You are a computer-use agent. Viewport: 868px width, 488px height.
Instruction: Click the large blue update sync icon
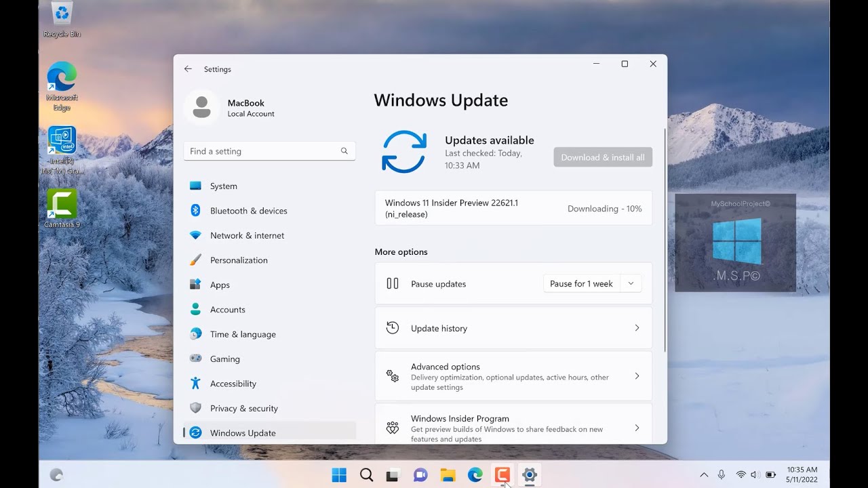(x=404, y=152)
